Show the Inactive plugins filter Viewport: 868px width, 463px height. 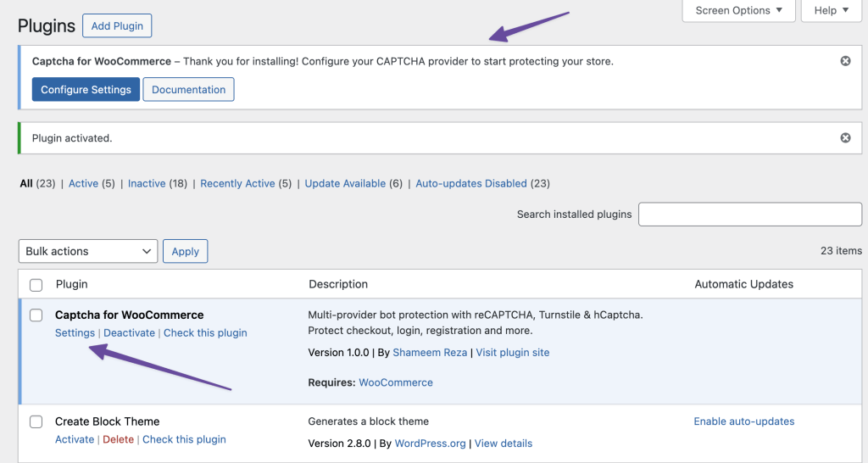pos(146,183)
